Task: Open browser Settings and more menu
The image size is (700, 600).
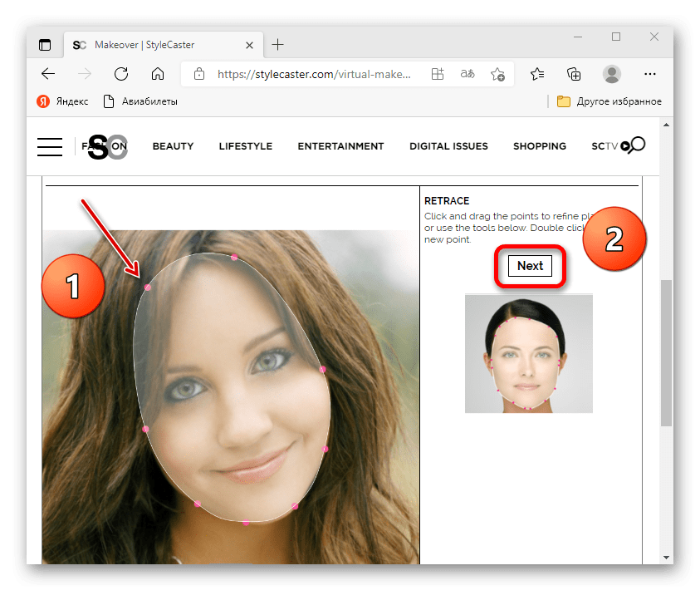Action: tap(650, 74)
